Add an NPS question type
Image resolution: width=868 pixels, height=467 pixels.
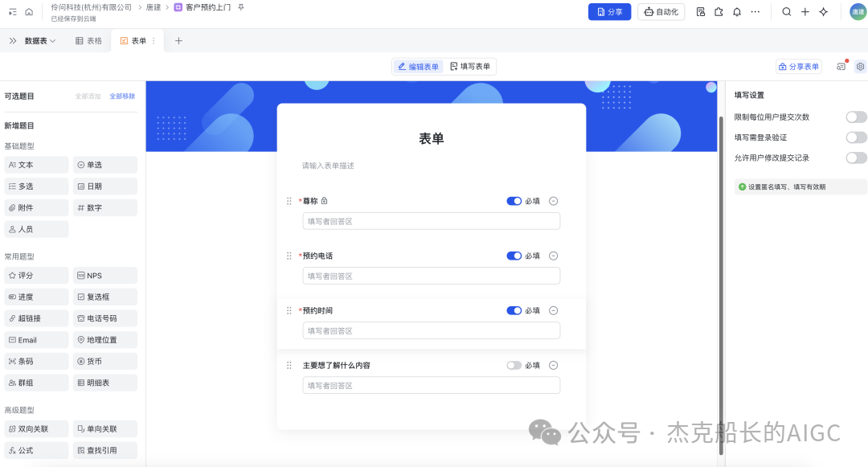coord(105,276)
